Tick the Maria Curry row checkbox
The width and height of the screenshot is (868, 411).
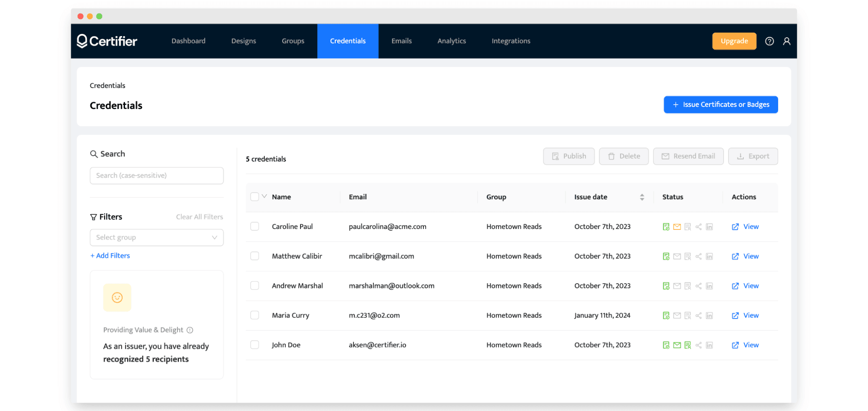pos(254,315)
